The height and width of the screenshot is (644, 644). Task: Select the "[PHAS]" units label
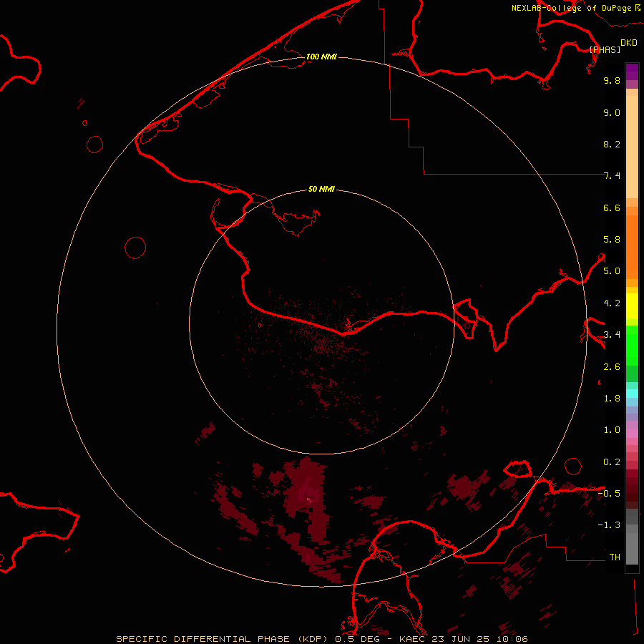605,49
